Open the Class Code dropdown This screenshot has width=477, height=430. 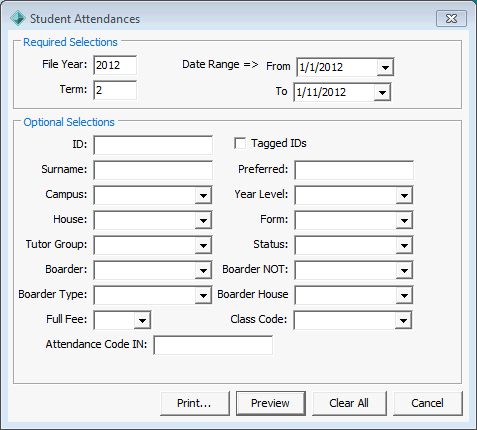pos(403,320)
